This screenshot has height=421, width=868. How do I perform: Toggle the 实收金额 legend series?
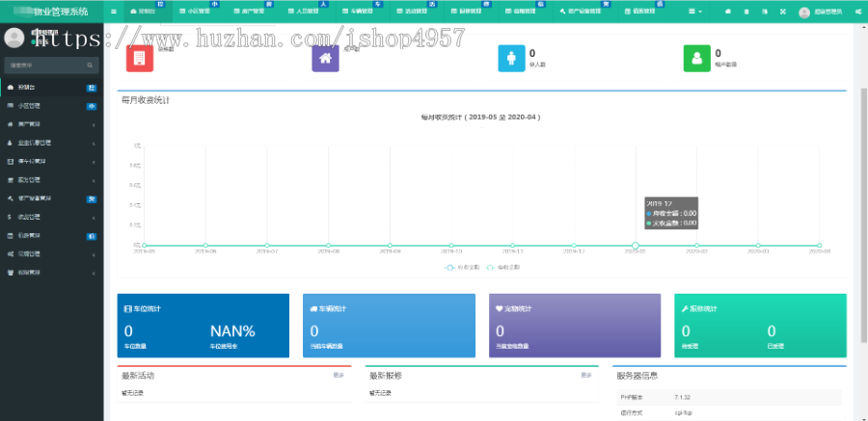pos(502,267)
